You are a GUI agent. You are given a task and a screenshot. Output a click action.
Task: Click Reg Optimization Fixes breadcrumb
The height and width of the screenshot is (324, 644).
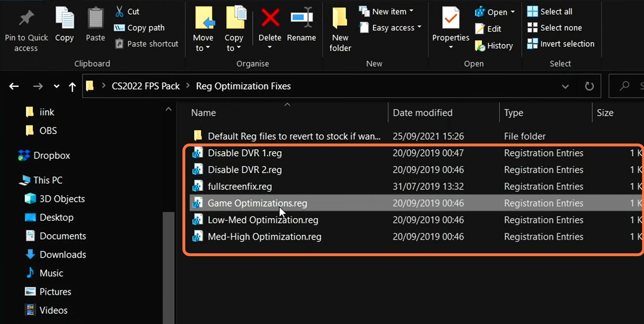(x=243, y=86)
